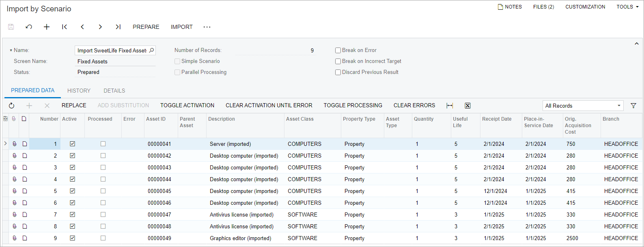Screen dimensions: 644x247
Task: Expand the Tools menu
Action: pyautogui.click(x=627, y=7)
